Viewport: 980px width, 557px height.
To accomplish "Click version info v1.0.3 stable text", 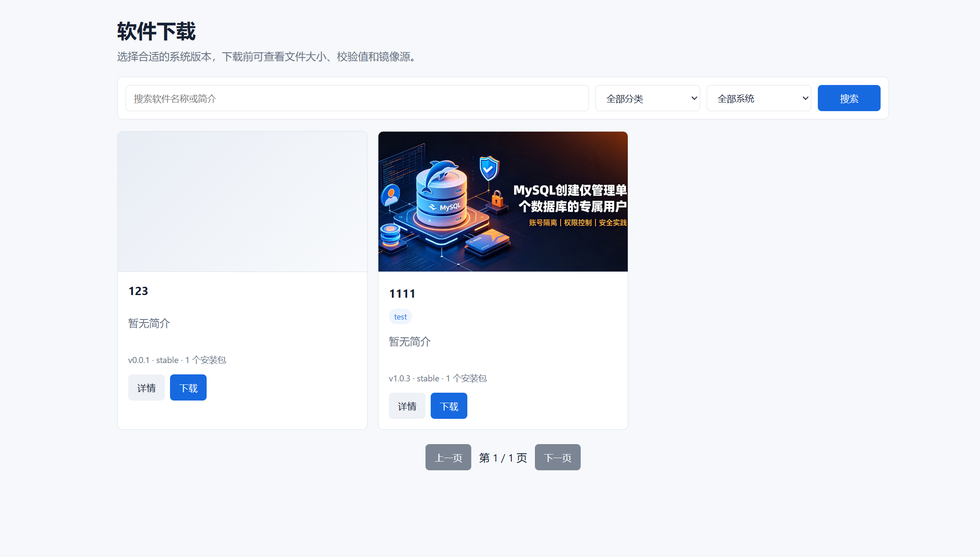I will (x=438, y=378).
